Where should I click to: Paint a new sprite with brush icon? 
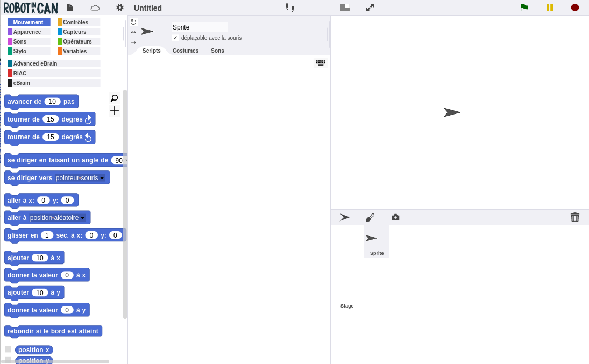[x=370, y=217]
